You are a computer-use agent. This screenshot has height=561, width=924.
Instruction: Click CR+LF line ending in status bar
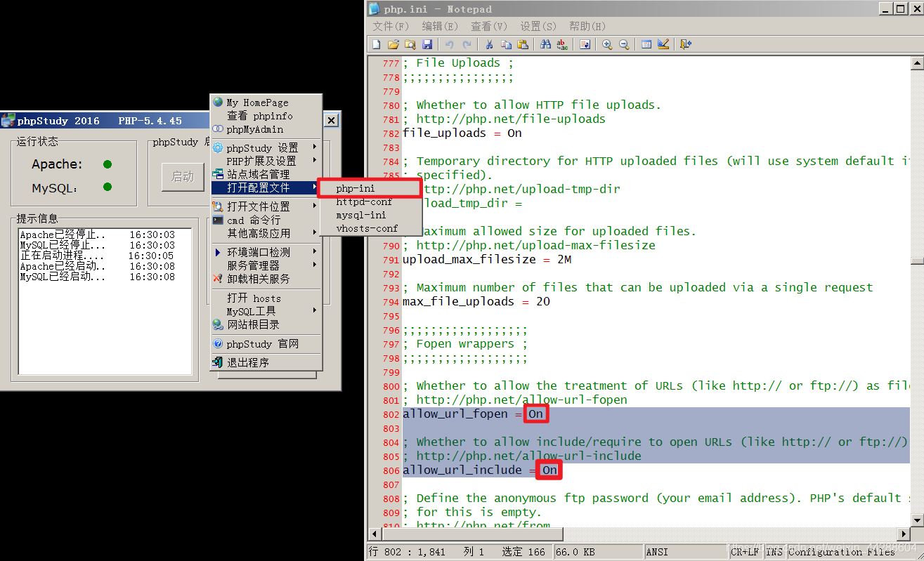tap(745, 552)
